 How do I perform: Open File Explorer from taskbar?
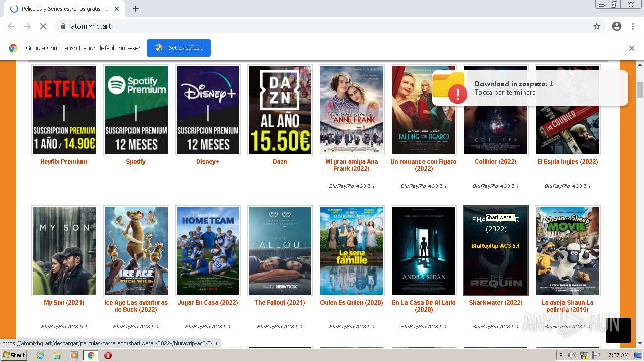tap(57, 355)
